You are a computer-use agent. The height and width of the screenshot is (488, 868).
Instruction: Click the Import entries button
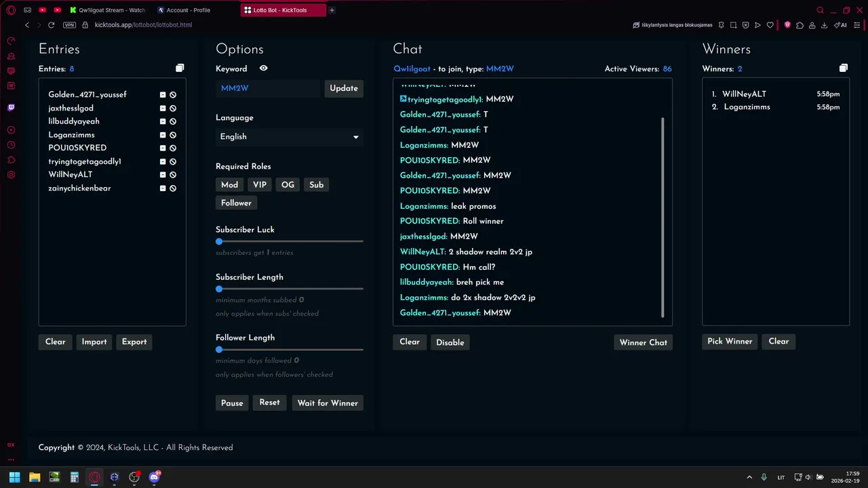point(94,342)
